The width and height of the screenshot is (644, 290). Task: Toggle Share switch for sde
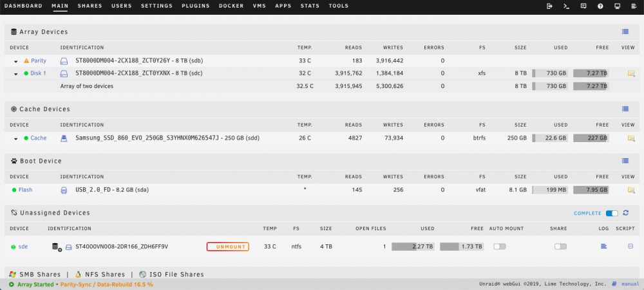(560, 246)
